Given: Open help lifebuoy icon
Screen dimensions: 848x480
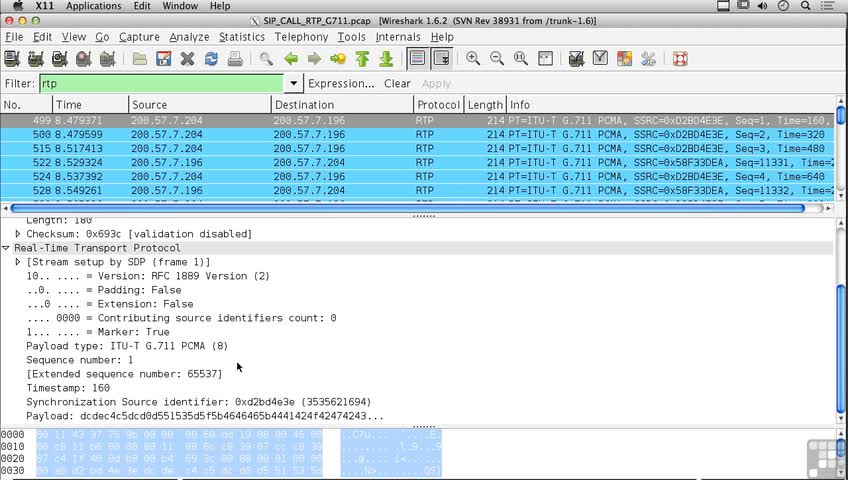Looking at the screenshot, I should point(680,58).
